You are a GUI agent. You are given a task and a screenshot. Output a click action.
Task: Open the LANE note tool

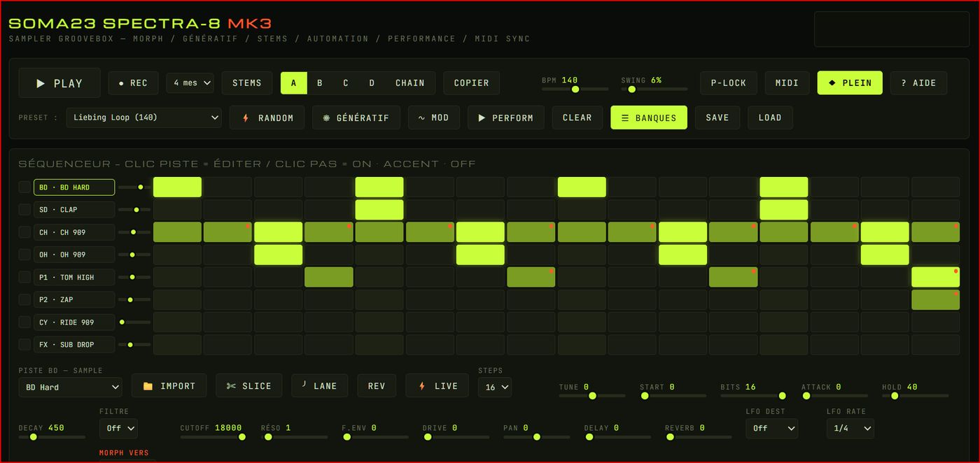pos(319,385)
